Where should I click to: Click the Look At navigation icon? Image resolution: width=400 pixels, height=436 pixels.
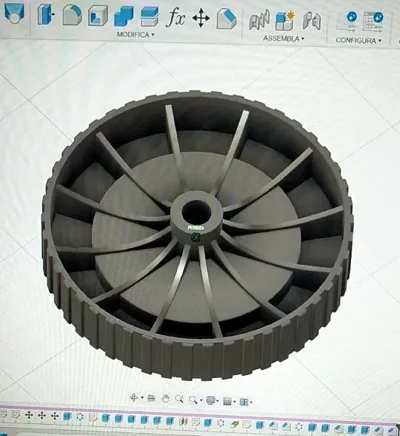point(151,398)
